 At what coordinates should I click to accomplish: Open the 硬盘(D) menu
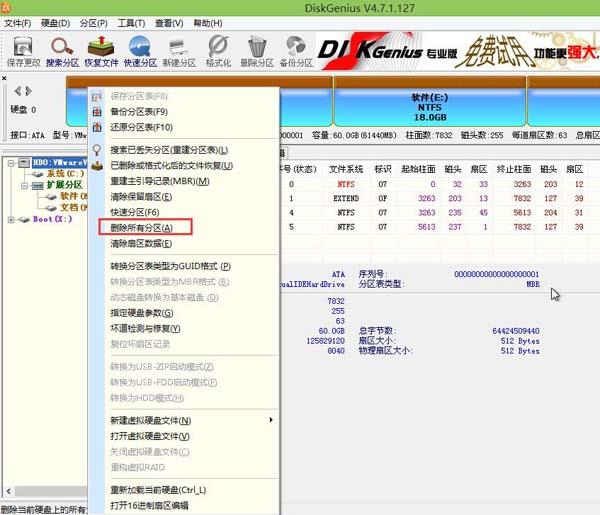[x=55, y=23]
